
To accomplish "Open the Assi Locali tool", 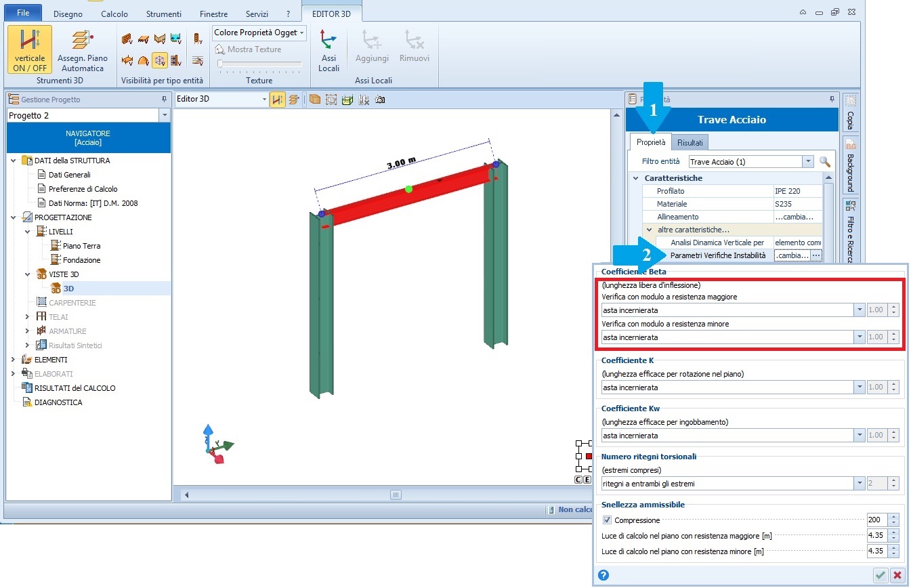I will (x=329, y=49).
